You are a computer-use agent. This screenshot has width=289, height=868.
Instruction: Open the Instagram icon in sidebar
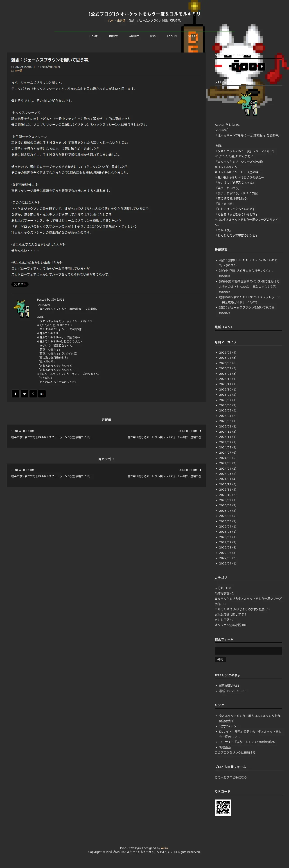coord(253,67)
